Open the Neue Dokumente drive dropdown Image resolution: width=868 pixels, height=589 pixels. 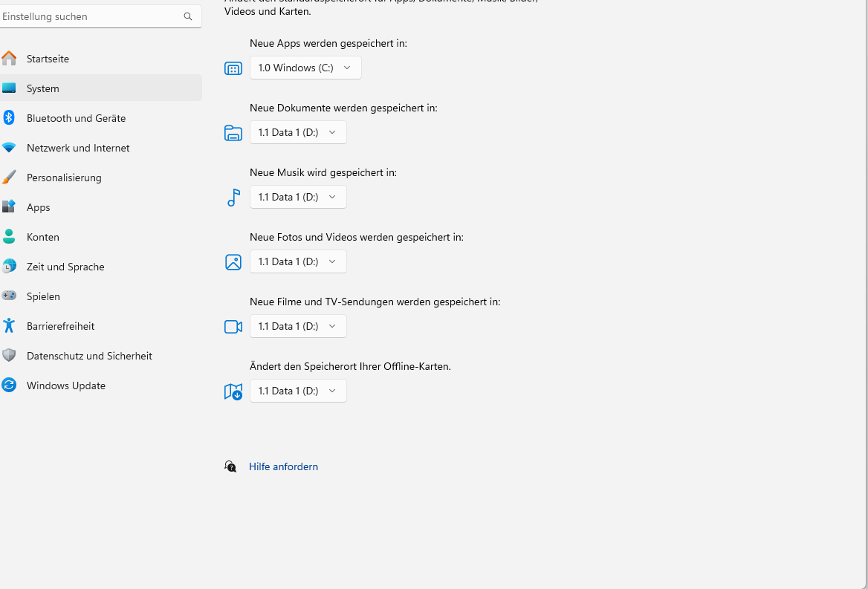[x=299, y=132]
